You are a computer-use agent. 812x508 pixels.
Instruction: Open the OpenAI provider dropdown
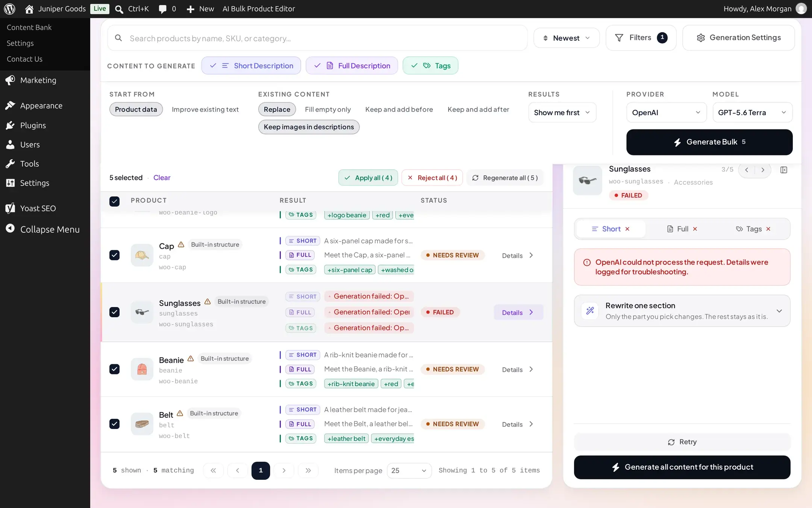[x=667, y=113]
